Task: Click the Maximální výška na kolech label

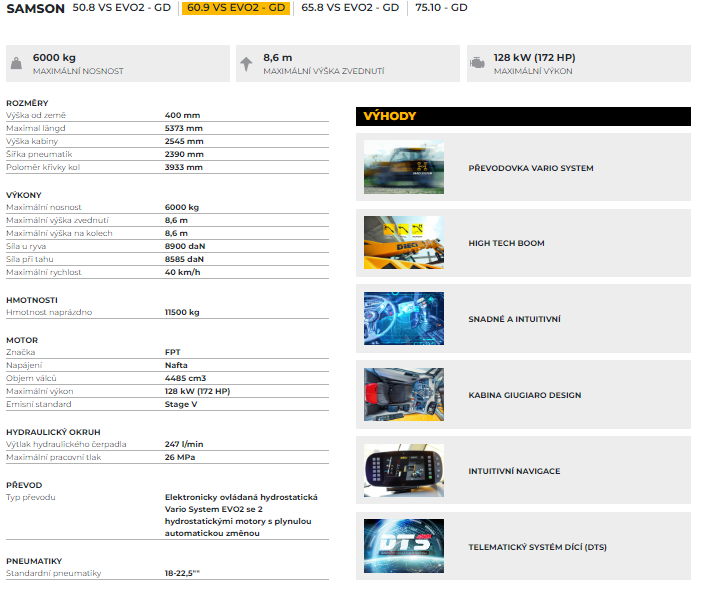Action: point(59,233)
